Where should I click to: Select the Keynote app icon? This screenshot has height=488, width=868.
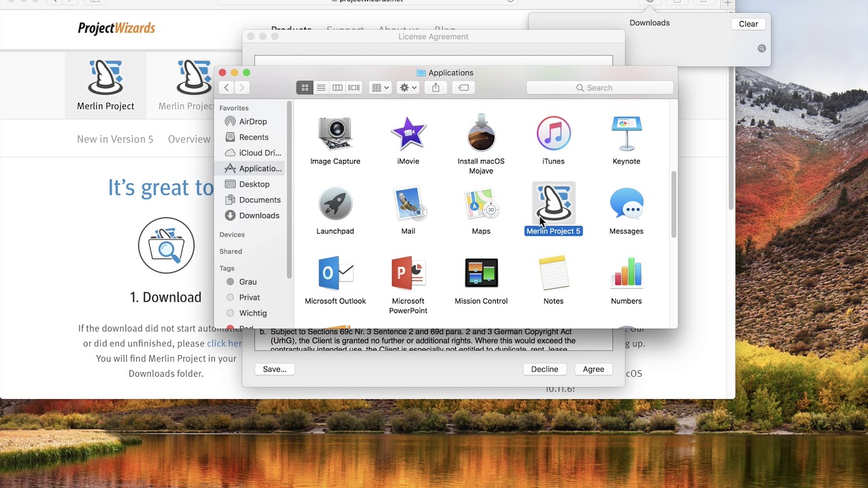626,134
